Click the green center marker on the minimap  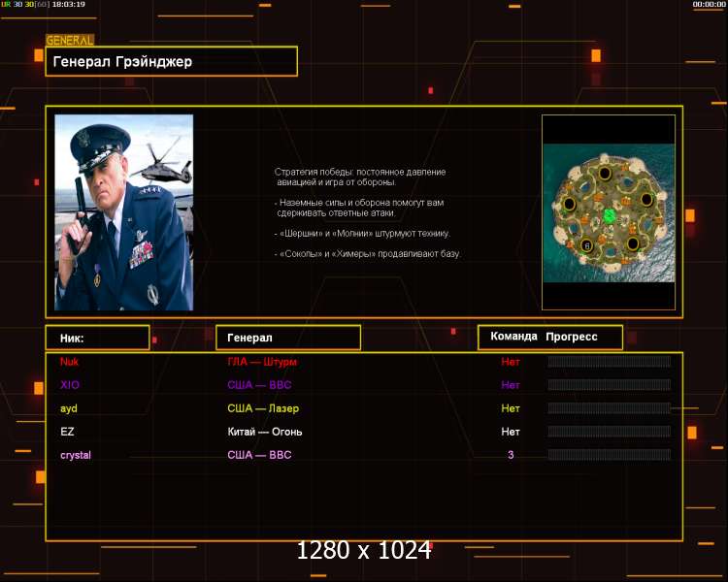[x=610, y=214]
